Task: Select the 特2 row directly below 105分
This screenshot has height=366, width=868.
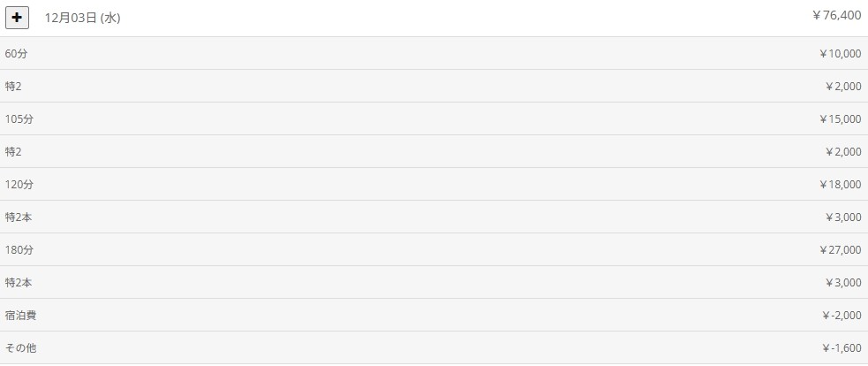Action: click(13, 152)
